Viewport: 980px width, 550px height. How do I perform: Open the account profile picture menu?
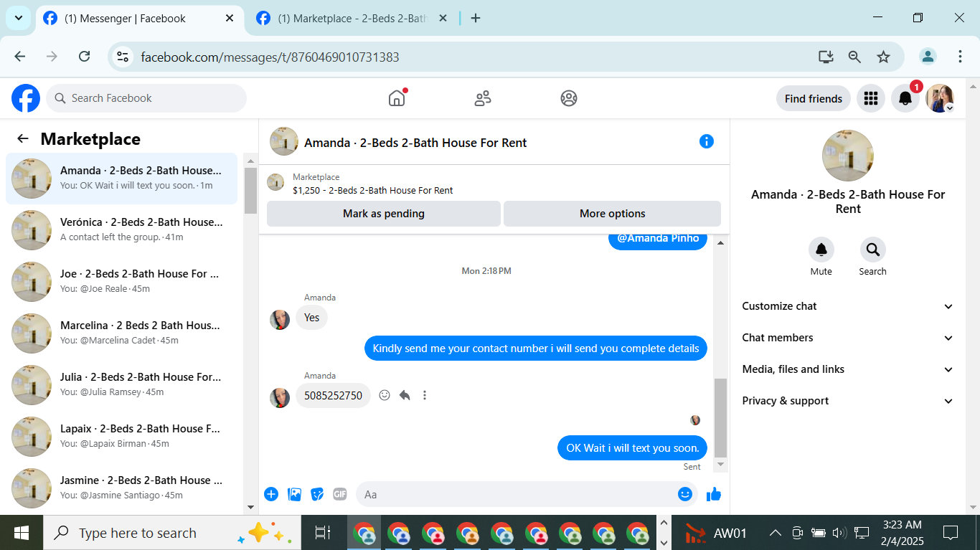(940, 98)
